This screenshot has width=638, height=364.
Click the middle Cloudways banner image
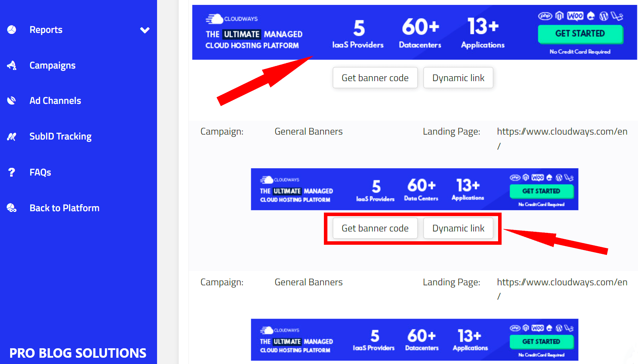coord(414,189)
